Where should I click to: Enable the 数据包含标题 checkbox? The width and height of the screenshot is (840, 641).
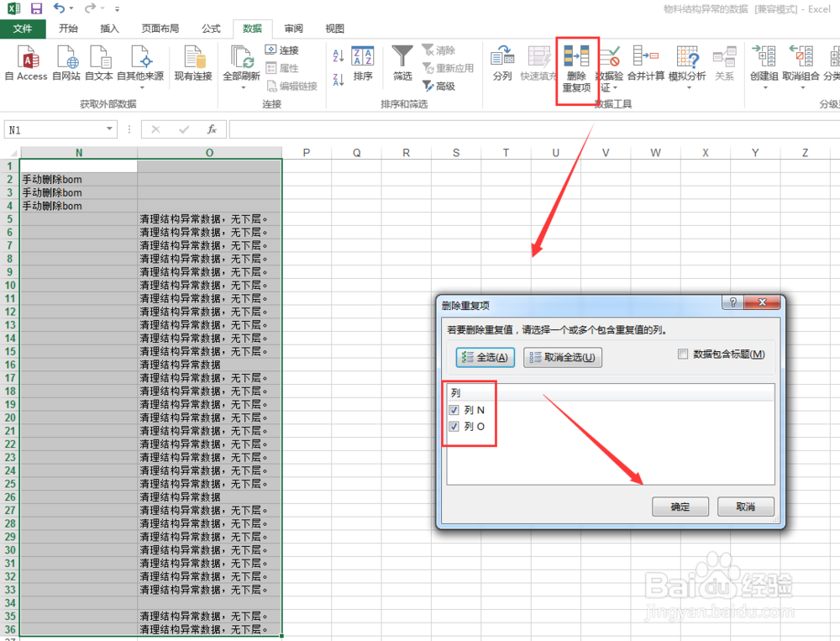pyautogui.click(x=682, y=354)
